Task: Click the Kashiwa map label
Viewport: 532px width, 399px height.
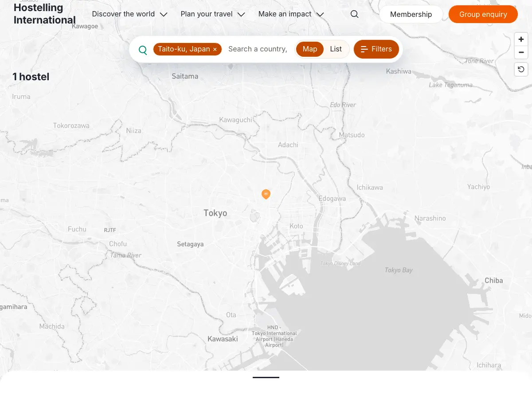Action: (399, 71)
